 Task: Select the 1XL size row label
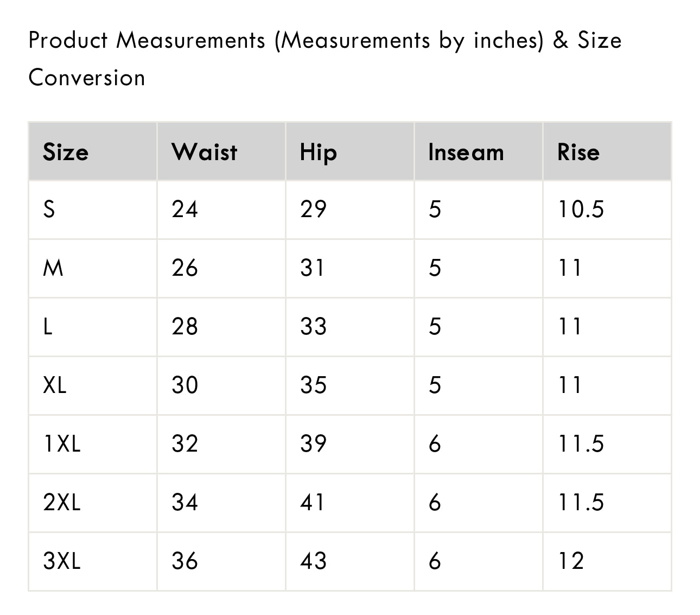62,444
